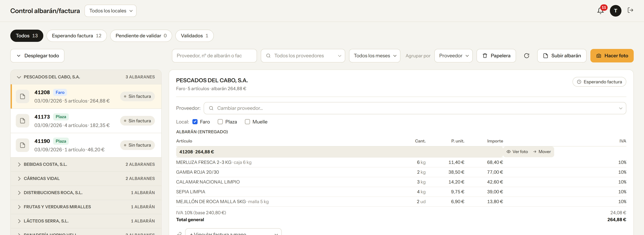Screen dimensions: 644x235
Task: Click document icon of albarán 41173
Action: [x=23, y=121]
